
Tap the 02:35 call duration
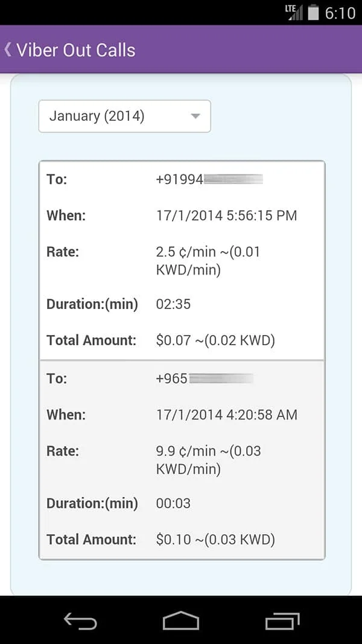(x=173, y=304)
